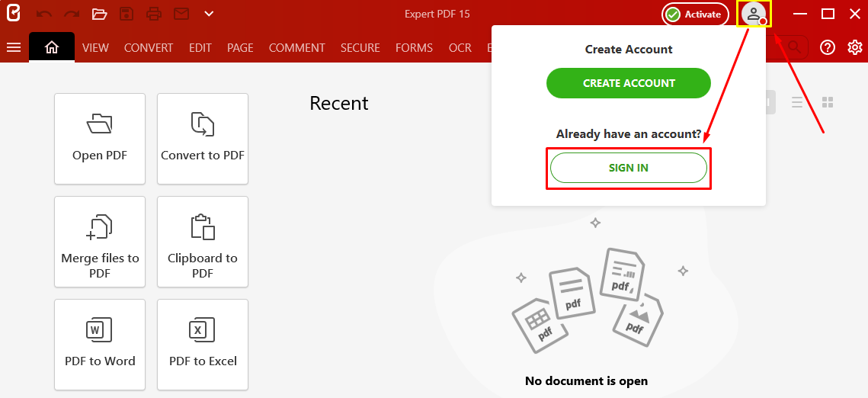
Task: Click the 'Already have an account?' text
Action: [628, 134]
